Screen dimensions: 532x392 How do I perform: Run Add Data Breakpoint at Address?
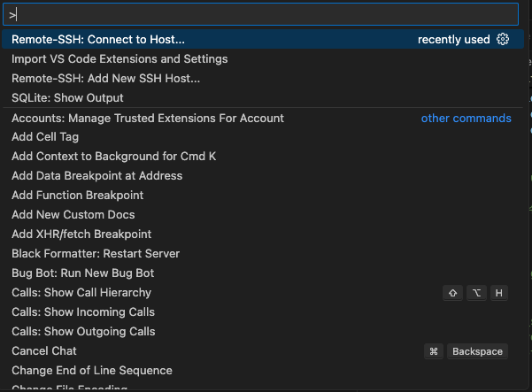point(263,176)
